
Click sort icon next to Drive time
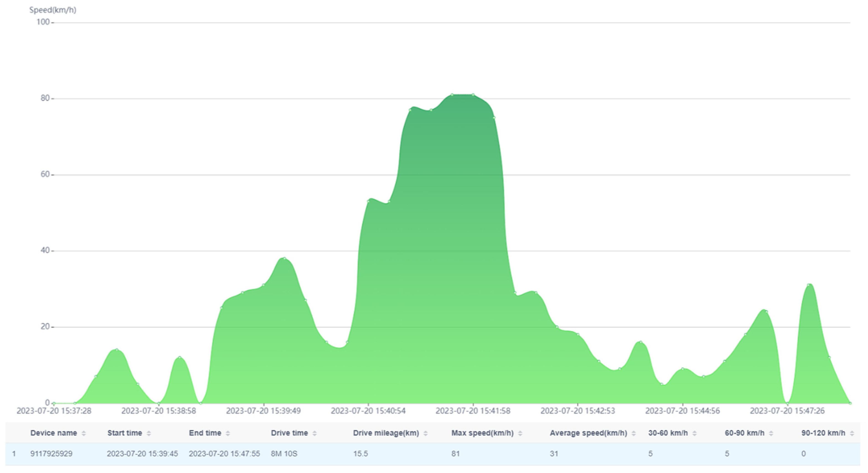pyautogui.click(x=314, y=434)
